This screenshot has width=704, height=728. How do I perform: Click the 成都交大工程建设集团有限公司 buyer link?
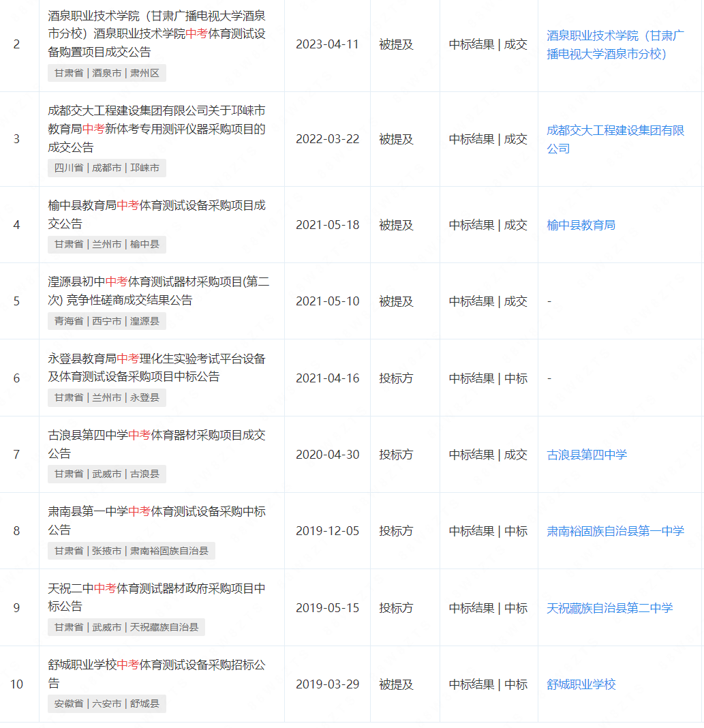pos(615,139)
